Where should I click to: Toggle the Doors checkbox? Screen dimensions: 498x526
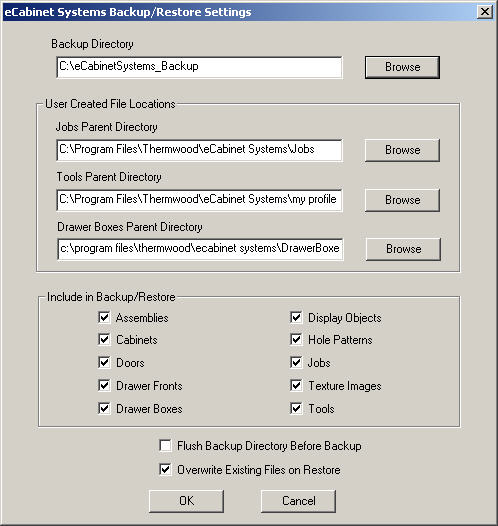pyautogui.click(x=104, y=362)
